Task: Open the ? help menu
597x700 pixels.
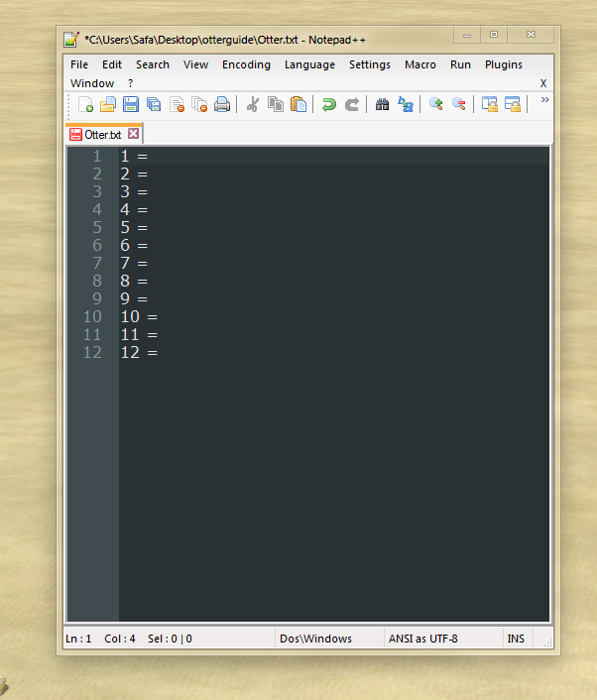Action: 130,83
